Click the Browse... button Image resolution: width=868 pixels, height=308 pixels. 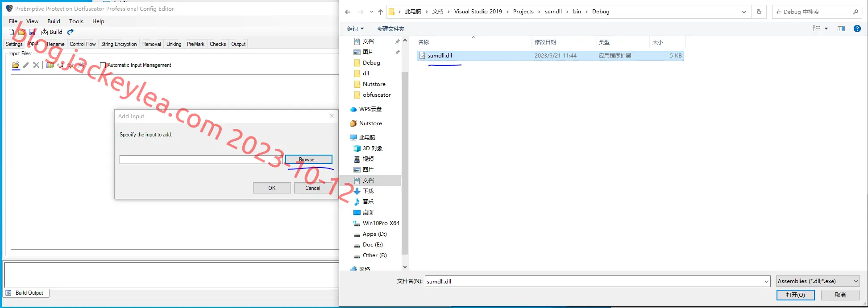(x=309, y=160)
